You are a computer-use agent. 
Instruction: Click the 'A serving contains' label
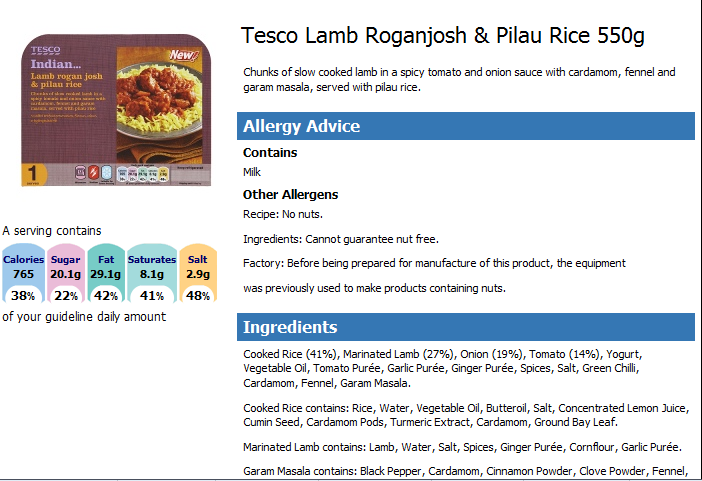52,231
